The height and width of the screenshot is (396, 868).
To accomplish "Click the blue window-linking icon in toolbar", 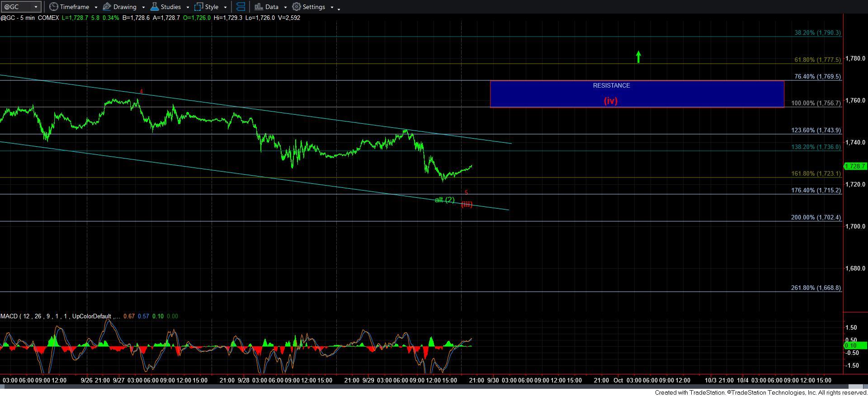I will [241, 7].
